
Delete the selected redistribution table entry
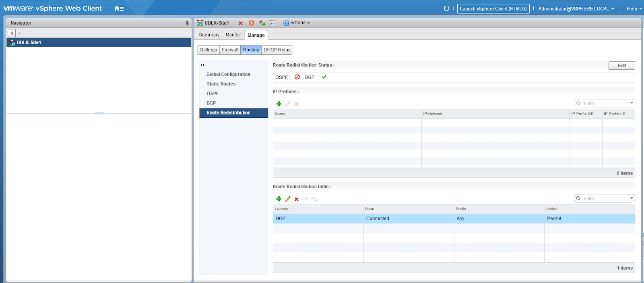(297, 199)
